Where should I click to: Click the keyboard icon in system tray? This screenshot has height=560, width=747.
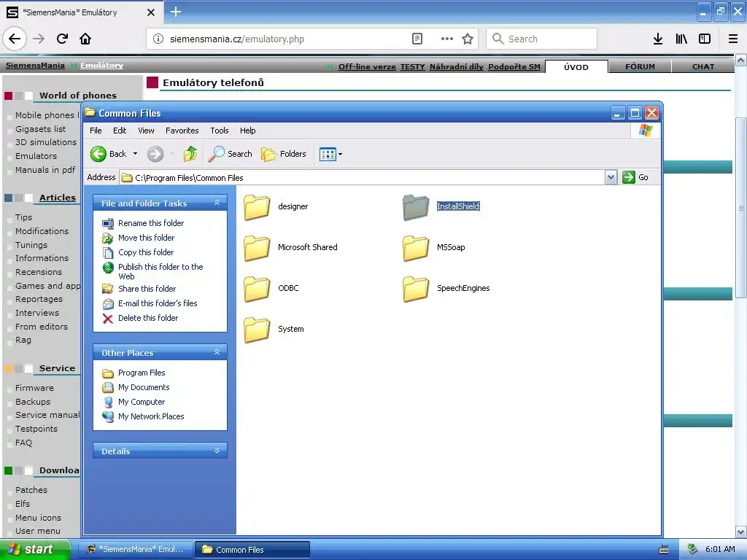click(664, 550)
